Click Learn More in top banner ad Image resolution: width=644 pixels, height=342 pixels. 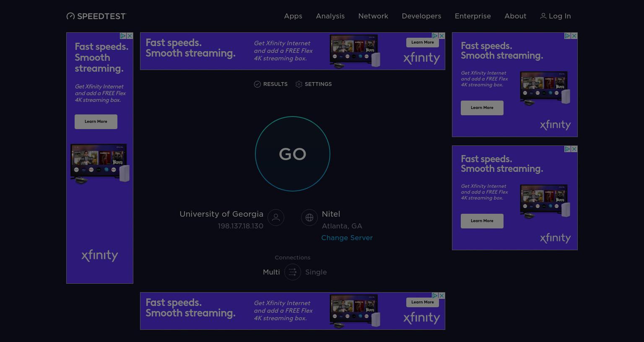(423, 42)
